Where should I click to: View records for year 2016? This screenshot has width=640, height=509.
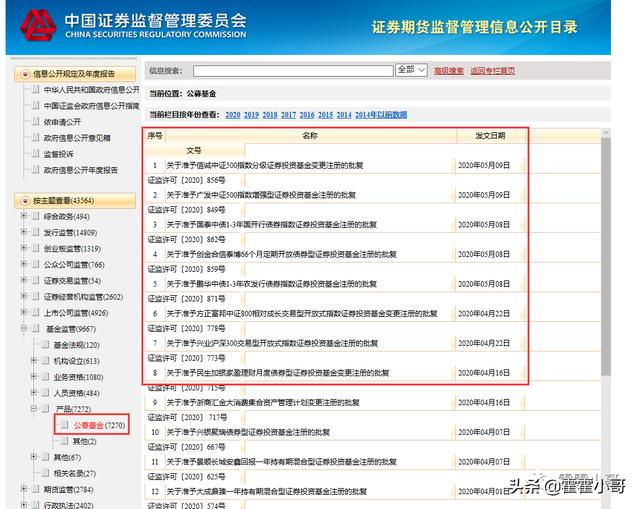point(307,115)
